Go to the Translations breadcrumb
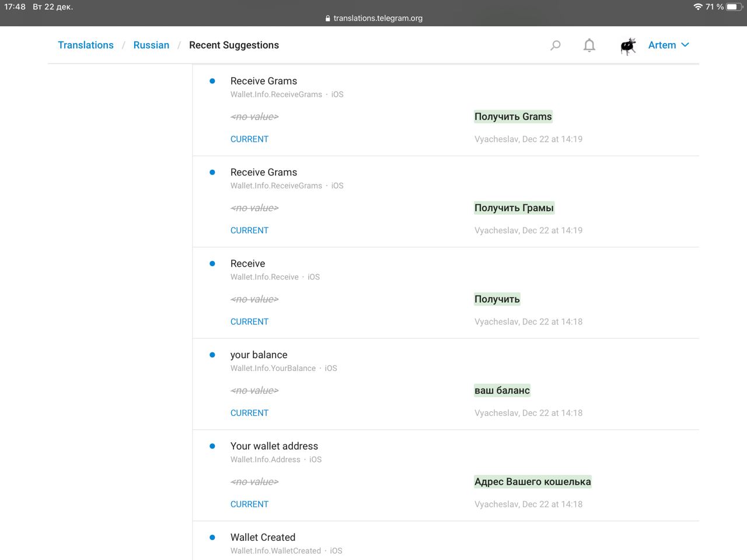Screen dimensions: 747x560 click(x=86, y=45)
